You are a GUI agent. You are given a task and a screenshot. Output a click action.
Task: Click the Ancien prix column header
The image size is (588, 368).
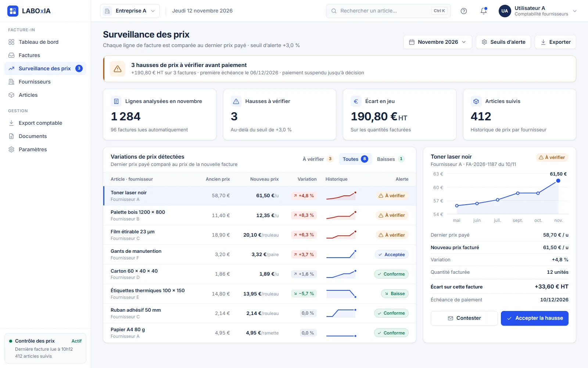(x=218, y=179)
